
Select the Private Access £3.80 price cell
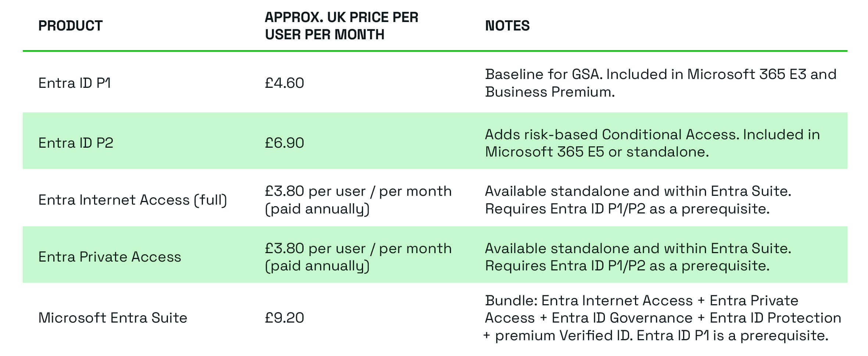click(x=358, y=257)
